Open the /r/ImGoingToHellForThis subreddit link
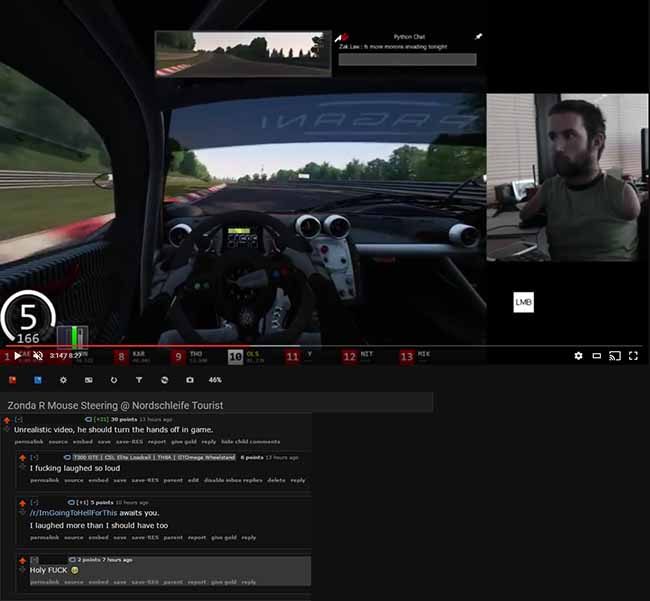This screenshot has width=650, height=601. [73, 513]
